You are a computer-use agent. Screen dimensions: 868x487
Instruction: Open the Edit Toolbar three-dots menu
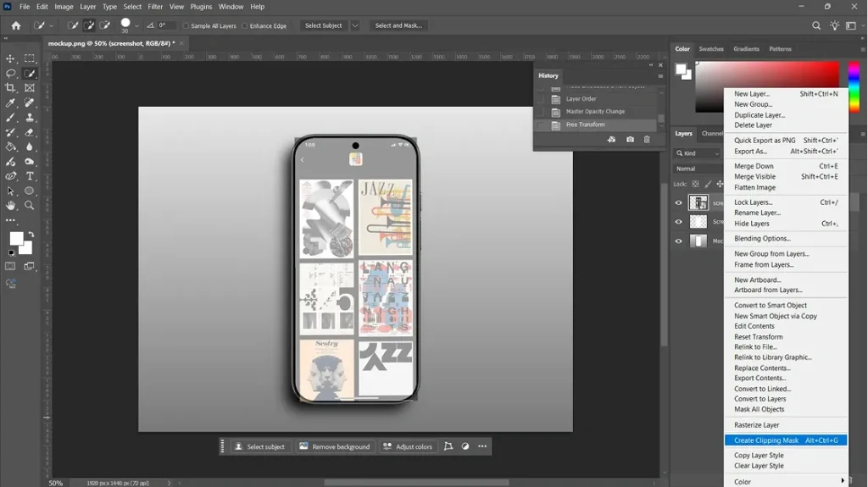pyautogui.click(x=10, y=220)
